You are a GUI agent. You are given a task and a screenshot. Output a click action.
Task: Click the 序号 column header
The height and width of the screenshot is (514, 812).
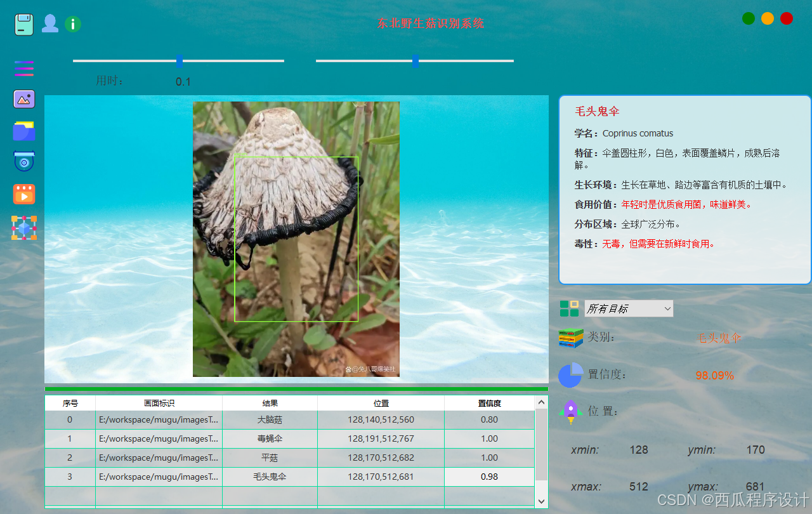click(70, 403)
